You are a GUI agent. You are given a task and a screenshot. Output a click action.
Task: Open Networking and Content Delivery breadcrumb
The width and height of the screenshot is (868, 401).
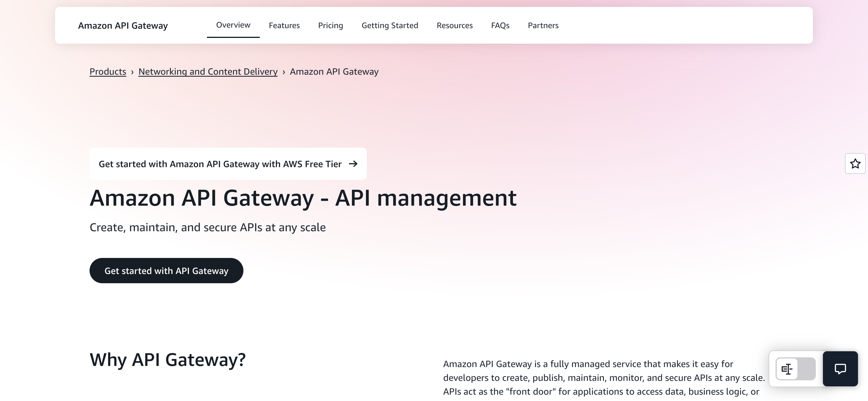pyautogui.click(x=208, y=72)
